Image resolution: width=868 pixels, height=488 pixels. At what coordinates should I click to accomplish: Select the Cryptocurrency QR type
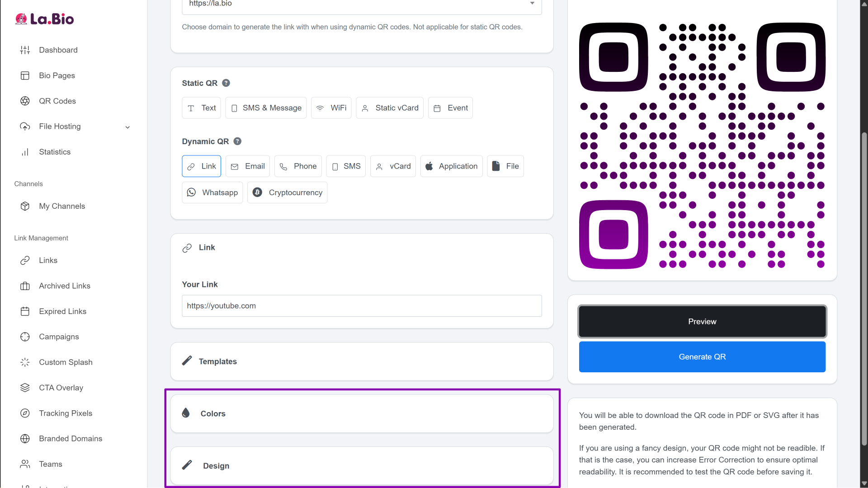(287, 192)
